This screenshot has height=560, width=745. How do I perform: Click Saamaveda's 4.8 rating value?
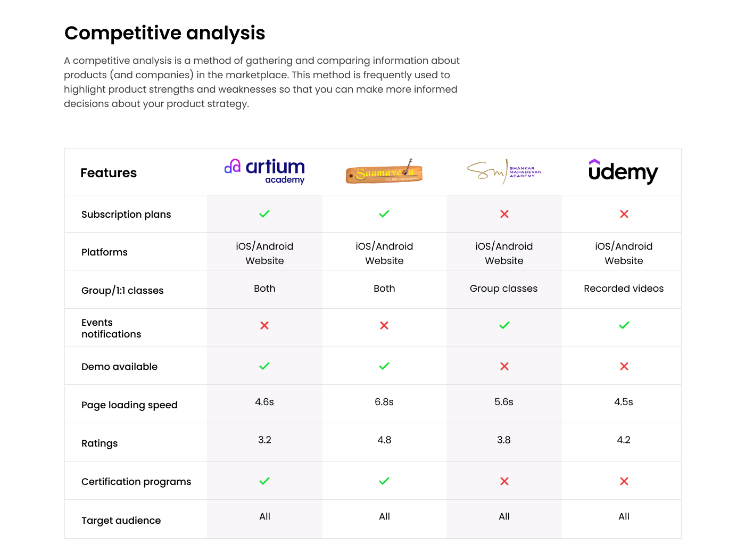click(384, 440)
